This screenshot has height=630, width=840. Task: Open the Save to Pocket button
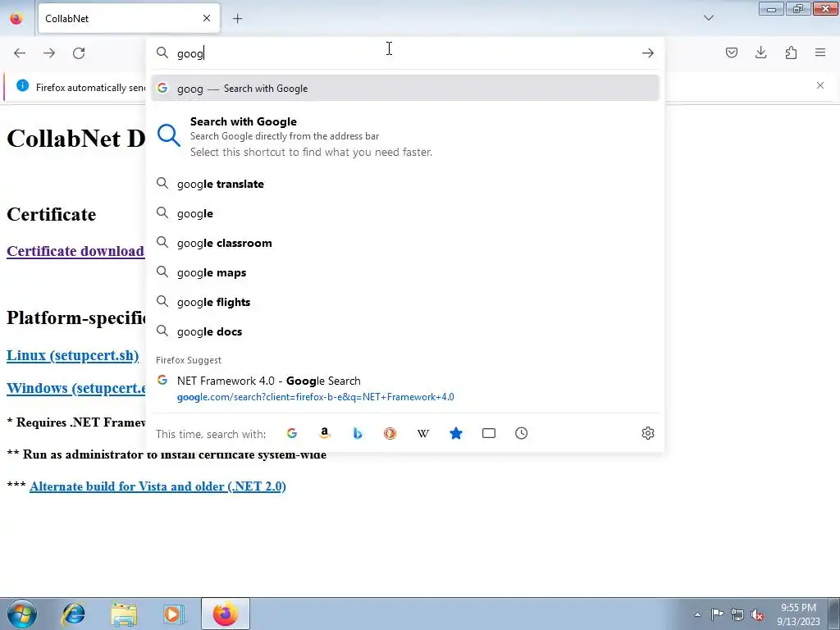[731, 52]
